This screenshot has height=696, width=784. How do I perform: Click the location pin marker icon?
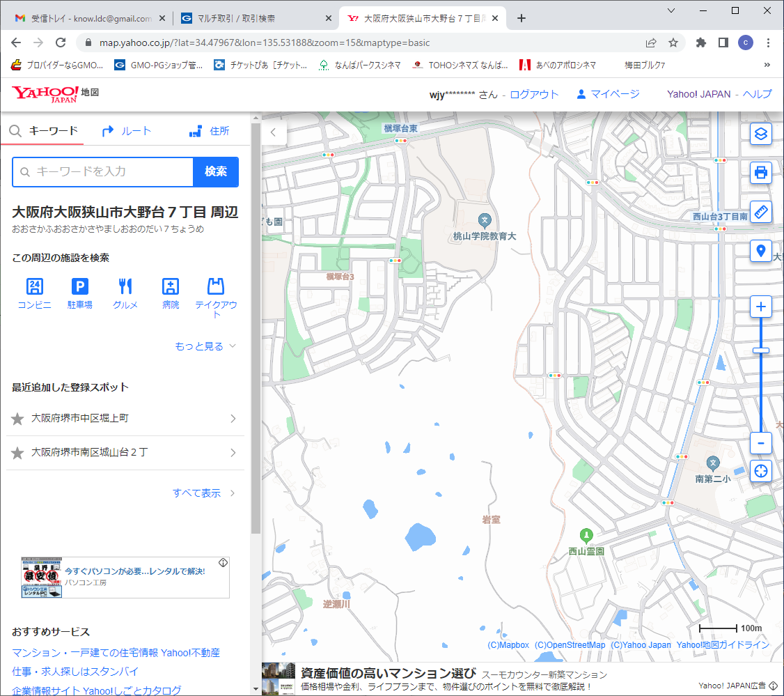pos(761,251)
